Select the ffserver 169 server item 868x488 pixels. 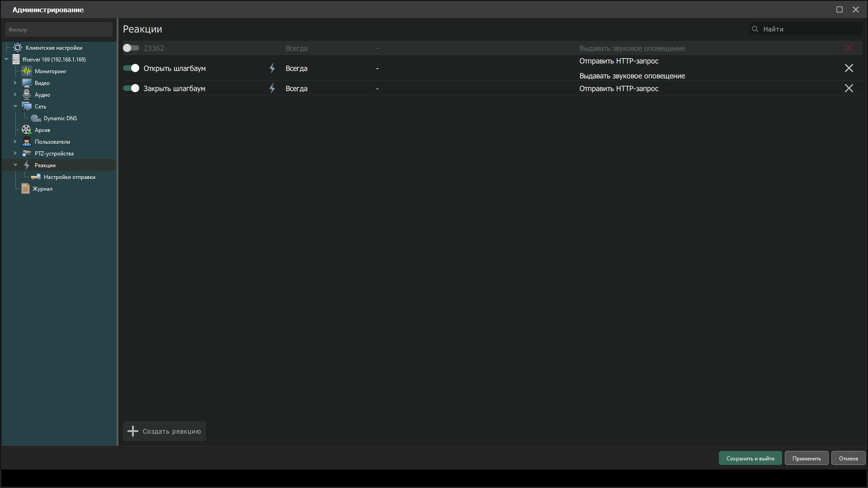point(54,60)
